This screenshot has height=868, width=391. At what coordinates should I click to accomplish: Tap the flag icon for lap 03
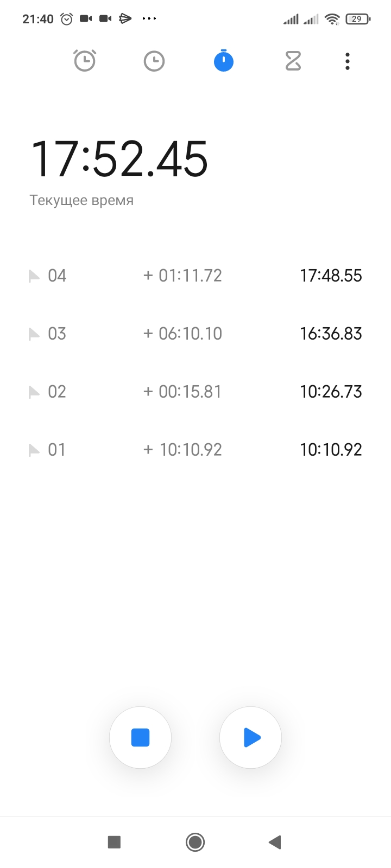pyautogui.click(x=34, y=334)
